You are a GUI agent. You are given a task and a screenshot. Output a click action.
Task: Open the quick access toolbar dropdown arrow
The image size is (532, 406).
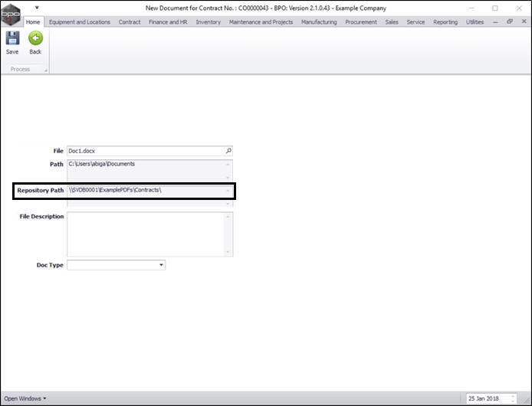click(37, 8)
